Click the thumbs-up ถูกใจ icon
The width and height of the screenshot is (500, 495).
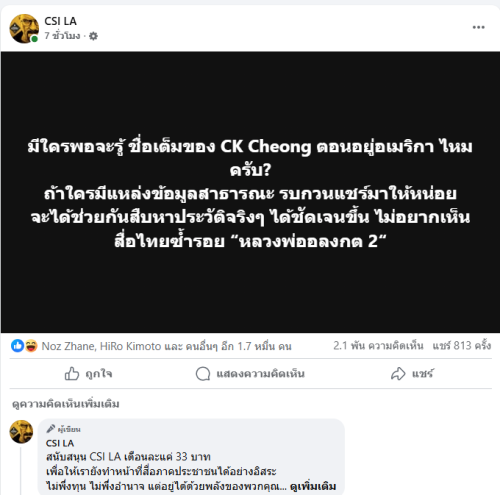point(72,374)
